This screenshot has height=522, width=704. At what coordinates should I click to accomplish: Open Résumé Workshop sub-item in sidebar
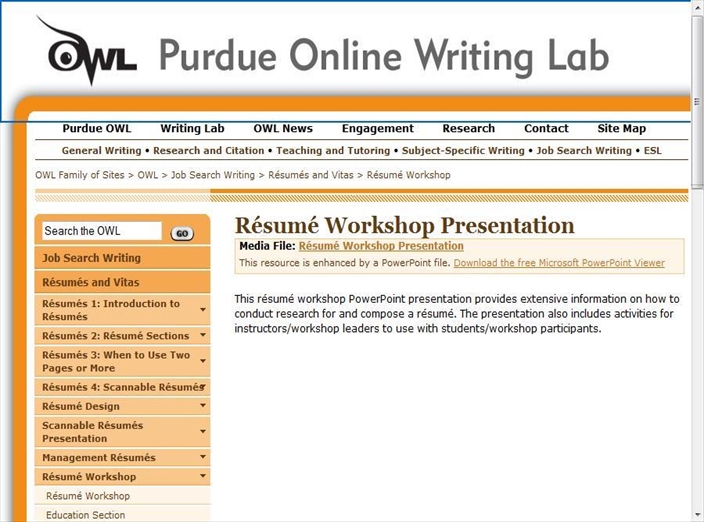coord(88,496)
